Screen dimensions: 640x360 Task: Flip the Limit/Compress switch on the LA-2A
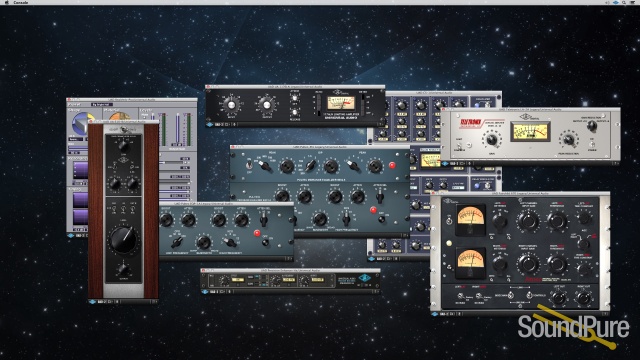coord(460,145)
